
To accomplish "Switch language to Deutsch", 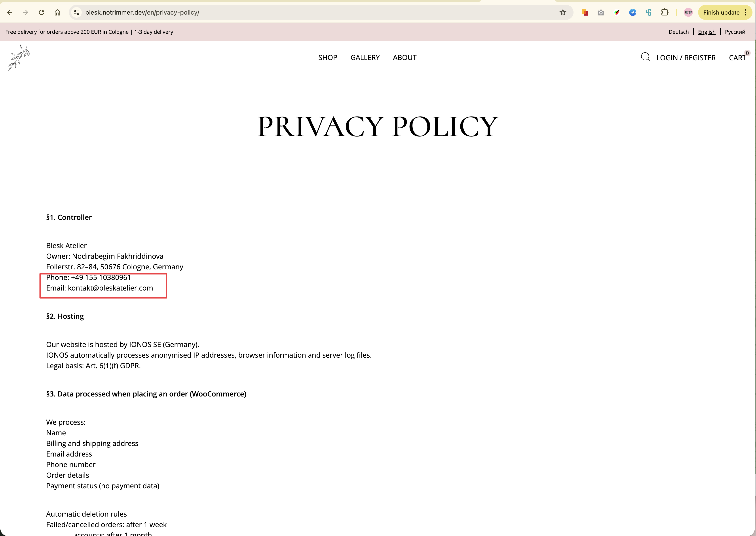I will [x=678, y=32].
